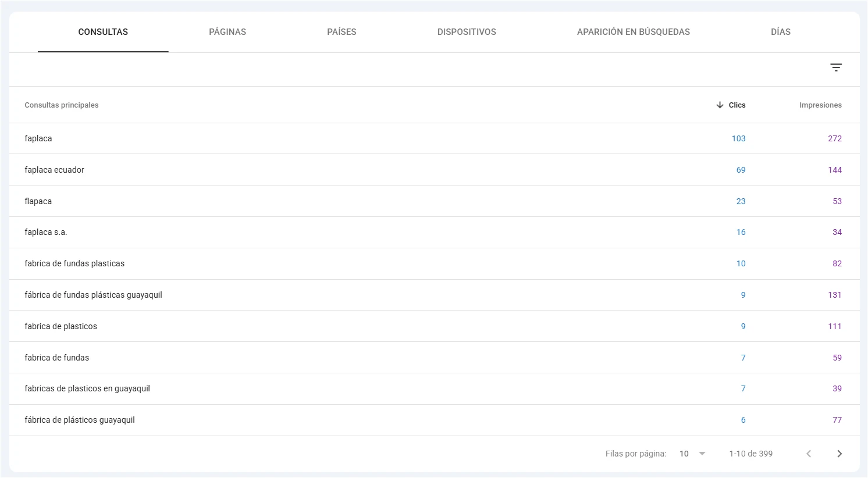Viewport: 868px width, 478px height.
Task: Click the 103 clicks value for faplaca
Action: [x=738, y=138]
